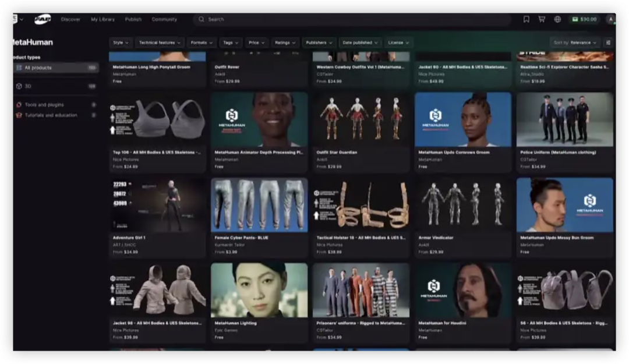Select Tools and plugins category
Image resolution: width=629 pixels, height=364 pixels.
pyautogui.click(x=56, y=105)
